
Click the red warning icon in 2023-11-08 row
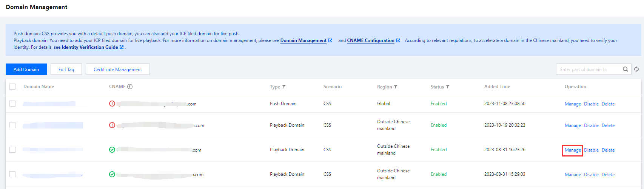(x=112, y=104)
